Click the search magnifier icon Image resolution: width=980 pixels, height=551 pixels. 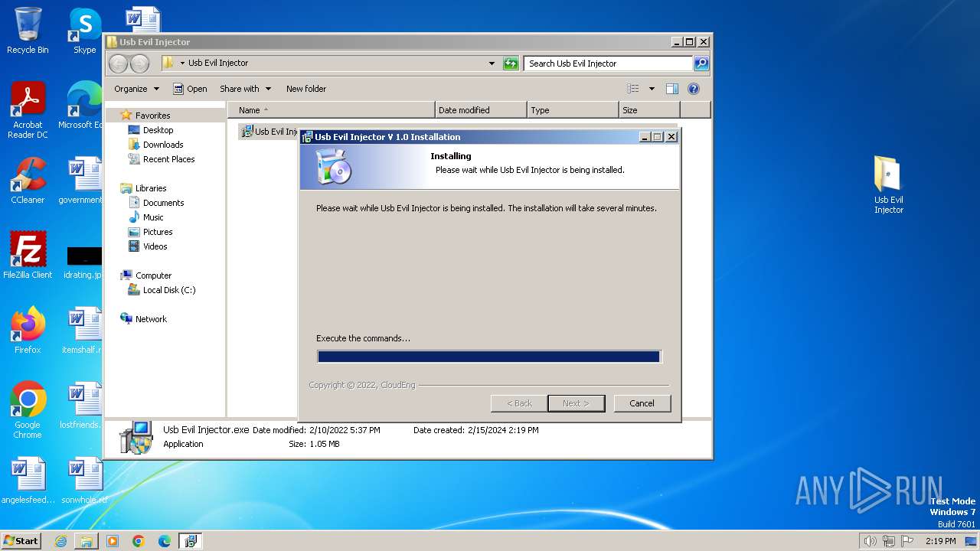[701, 64]
